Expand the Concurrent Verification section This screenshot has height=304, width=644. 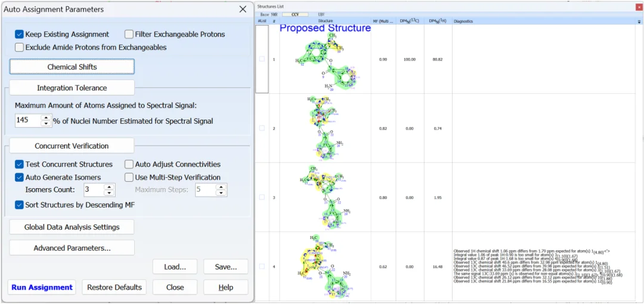[x=72, y=146]
